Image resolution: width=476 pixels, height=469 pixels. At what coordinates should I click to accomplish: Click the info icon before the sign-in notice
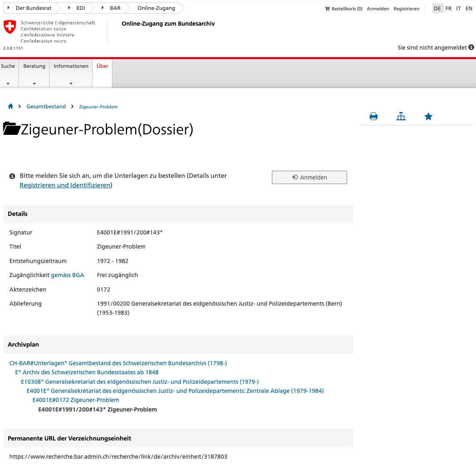(12, 176)
